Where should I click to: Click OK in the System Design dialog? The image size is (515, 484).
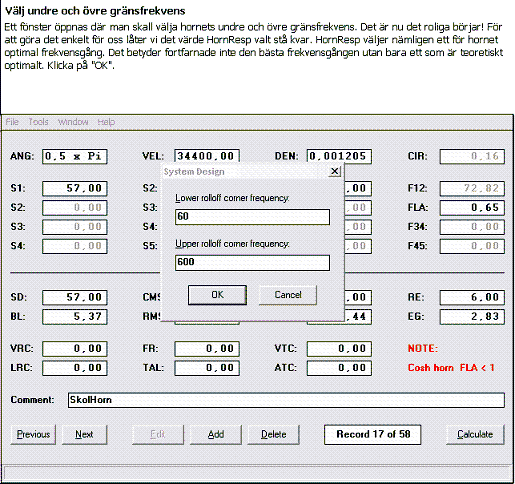tap(217, 295)
